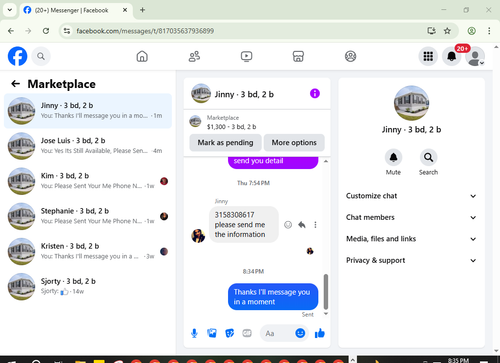The width and height of the screenshot is (500, 363).
Task: Open the Chrome profile icon
Action: tap(471, 31)
